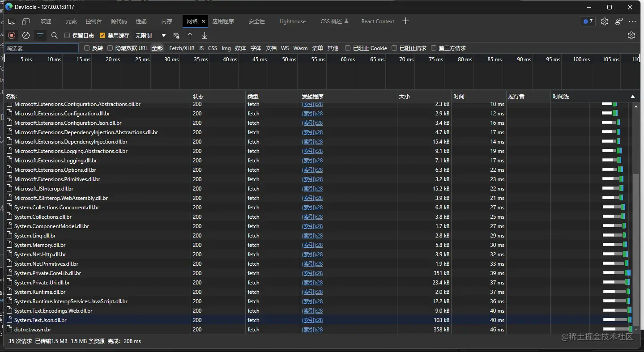Open the inspect element picker tool

pyautogui.click(x=12, y=21)
